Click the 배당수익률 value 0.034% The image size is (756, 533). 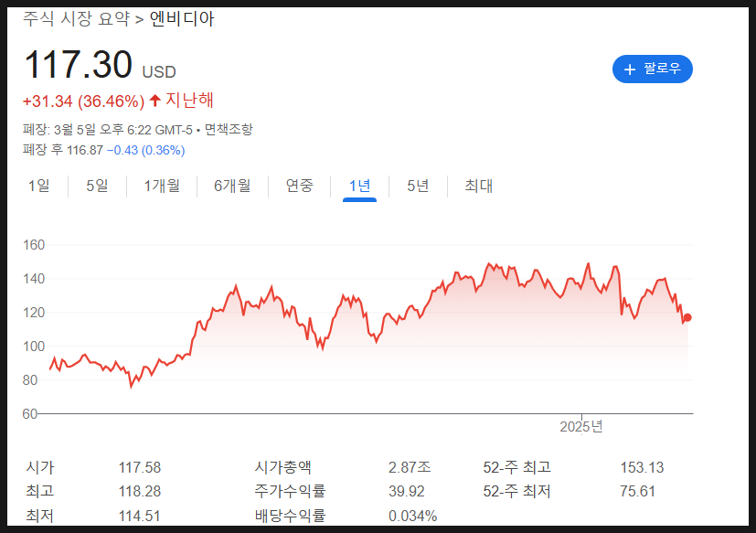tap(412, 516)
